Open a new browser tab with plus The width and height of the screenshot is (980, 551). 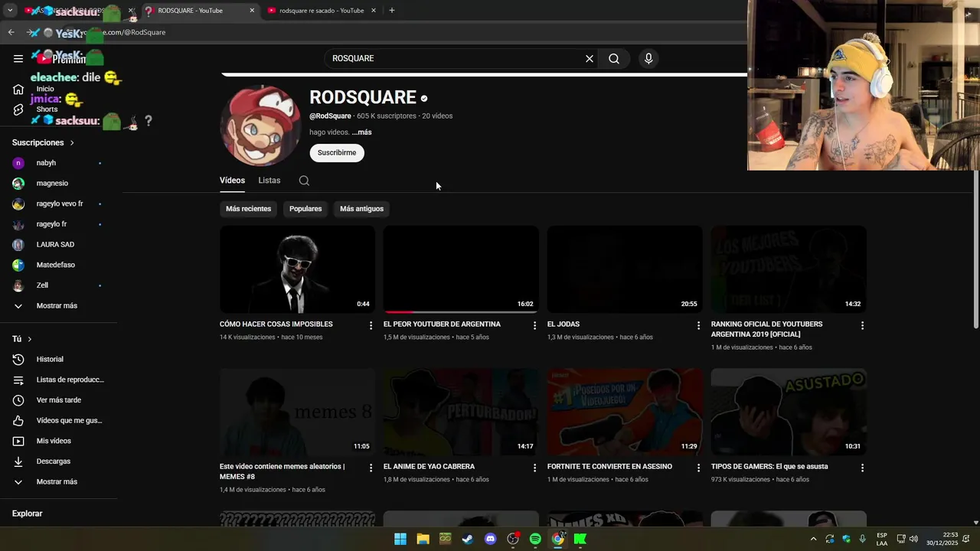tap(392, 11)
